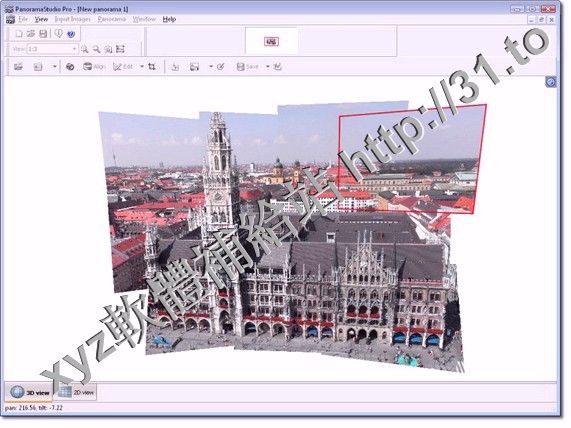Expand the Edit dropdown arrow

142,67
